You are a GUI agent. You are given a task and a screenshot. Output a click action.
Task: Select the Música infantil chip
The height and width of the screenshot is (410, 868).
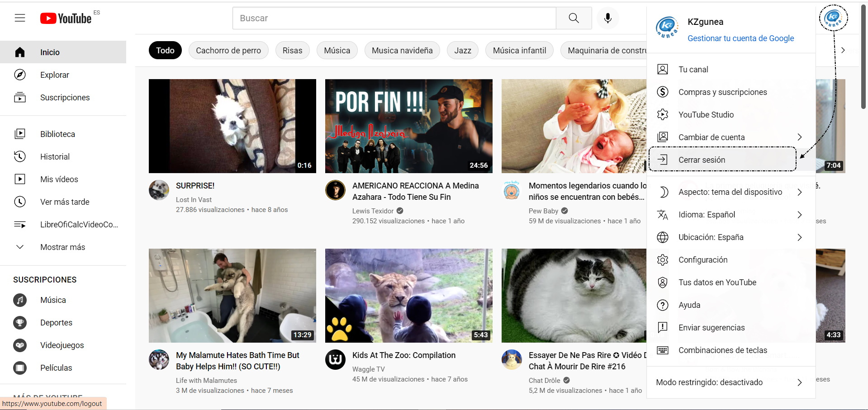pyautogui.click(x=519, y=50)
